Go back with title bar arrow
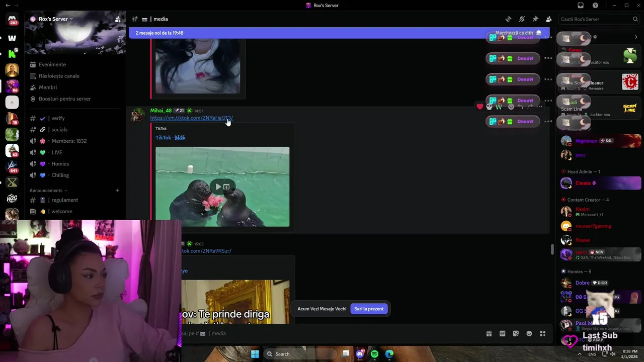This screenshot has height=362, width=644. click(x=8, y=5)
